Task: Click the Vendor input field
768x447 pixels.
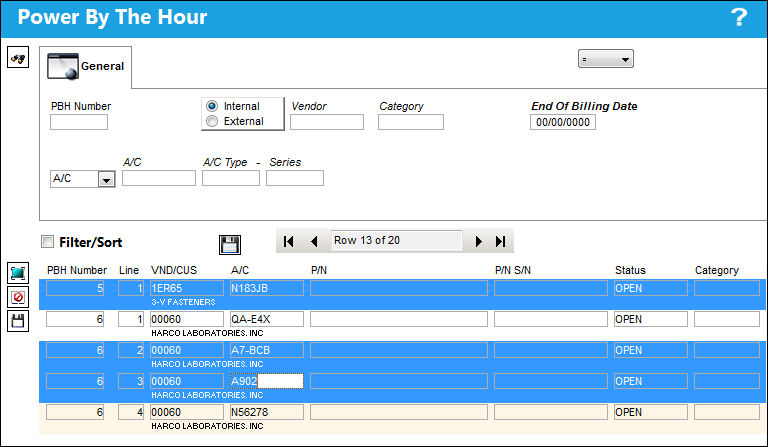Action: click(x=327, y=122)
